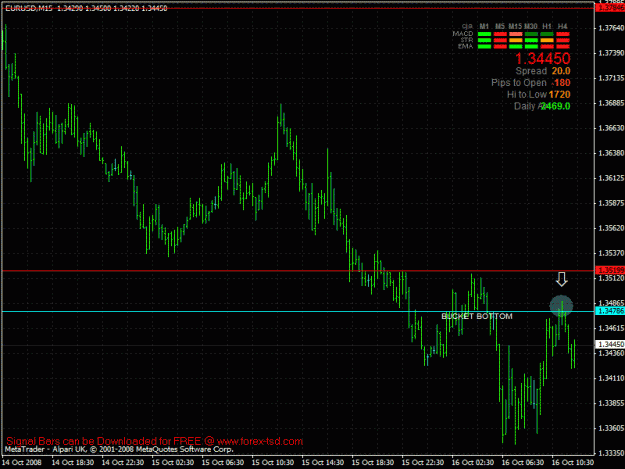Click the 1.33605 price axis label
The width and height of the screenshot is (625, 469).
[611, 428]
